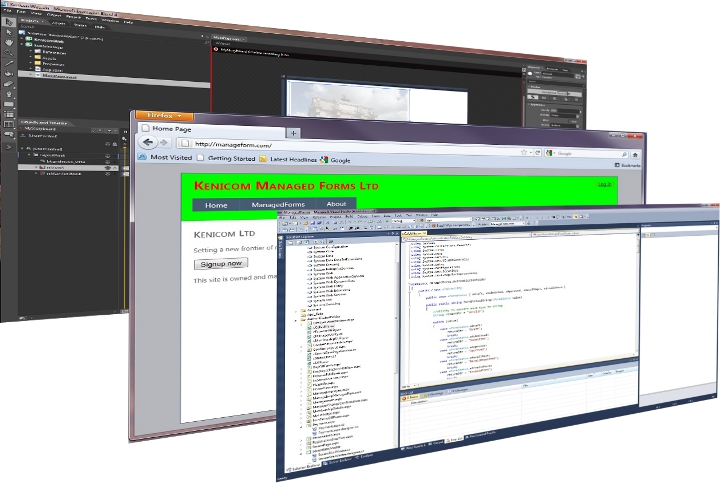Select the Paint Bucket tool in Blend
The width and height of the screenshot is (720, 483).
(9, 73)
